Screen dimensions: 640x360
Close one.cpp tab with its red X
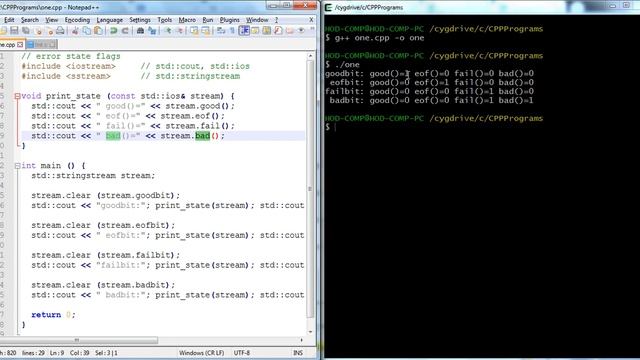point(20,44)
